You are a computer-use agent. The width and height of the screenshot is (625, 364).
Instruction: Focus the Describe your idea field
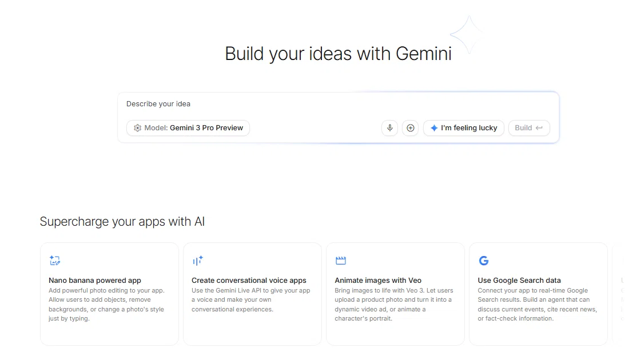point(338,104)
